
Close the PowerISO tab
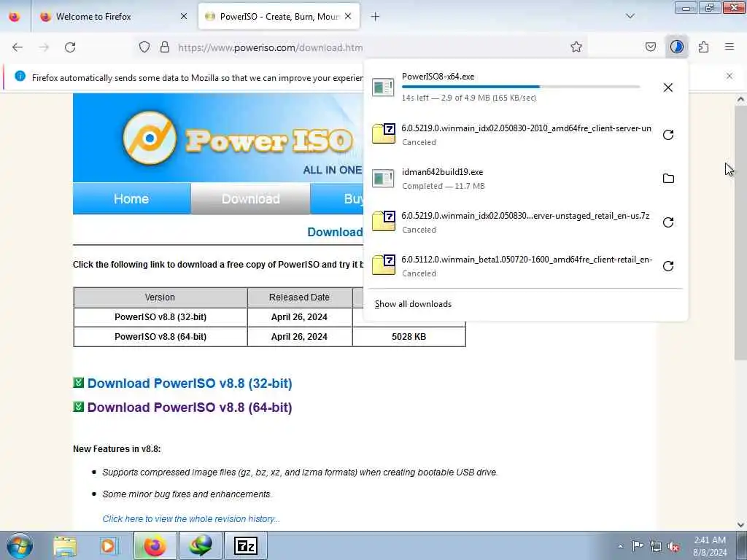(348, 16)
